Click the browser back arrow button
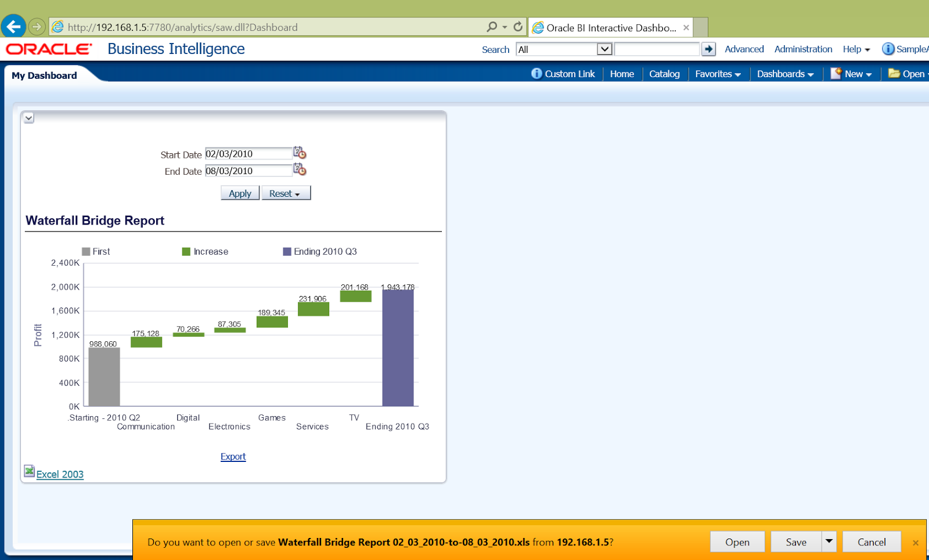Screen dimensions: 929x560 (13, 27)
